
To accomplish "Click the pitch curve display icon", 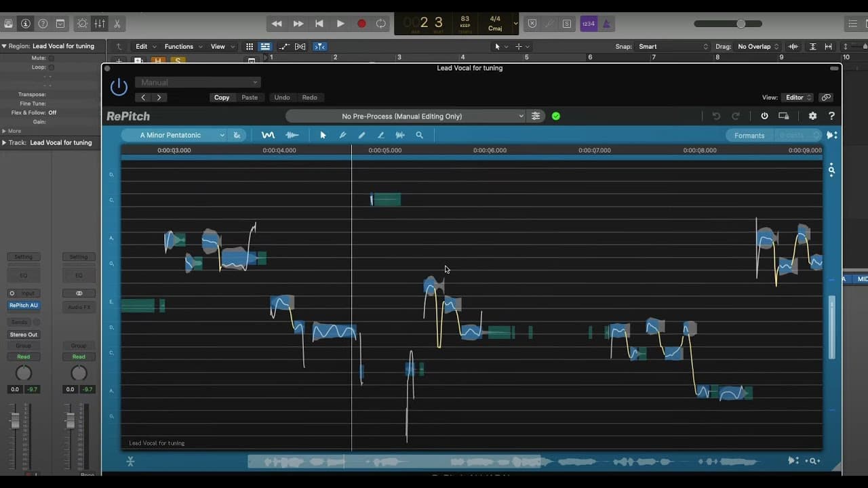I will tap(268, 135).
